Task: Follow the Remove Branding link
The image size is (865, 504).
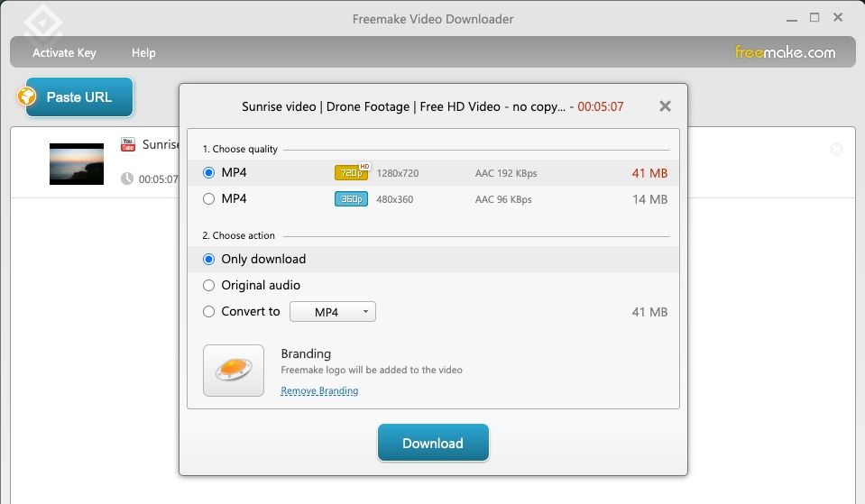Action: tap(319, 390)
